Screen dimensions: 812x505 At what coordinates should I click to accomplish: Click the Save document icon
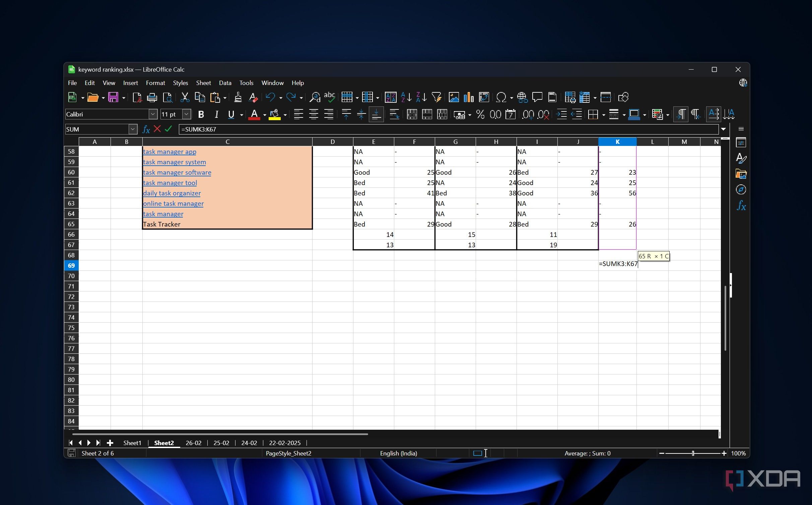[x=113, y=97]
